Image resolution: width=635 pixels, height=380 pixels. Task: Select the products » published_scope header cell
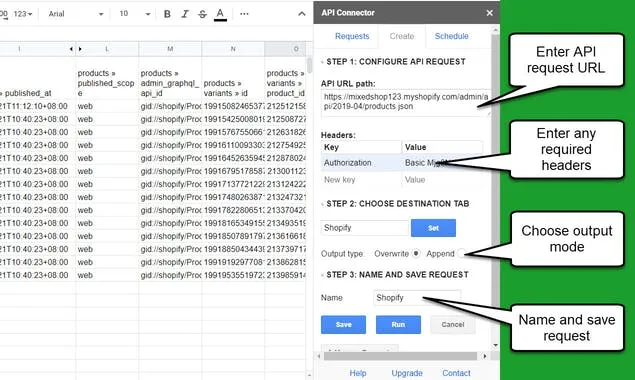pos(107,78)
